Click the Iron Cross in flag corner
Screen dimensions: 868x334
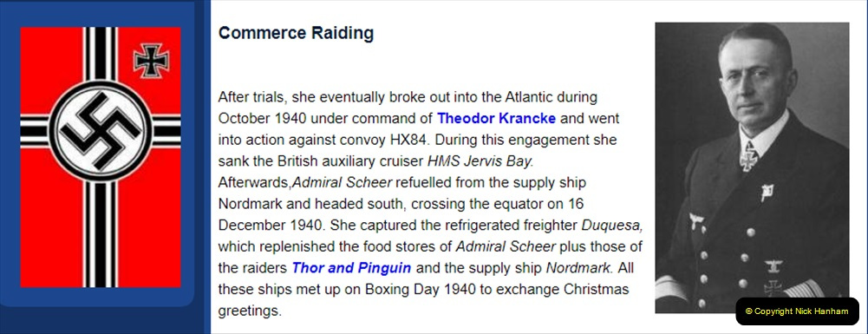click(151, 61)
